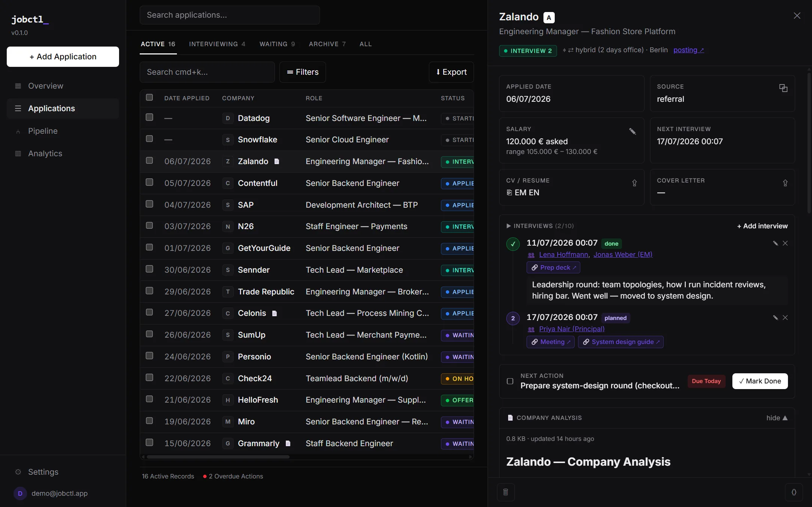Switch to the Active tab
Screen dimensions: 812x507
pyautogui.click(x=158, y=44)
